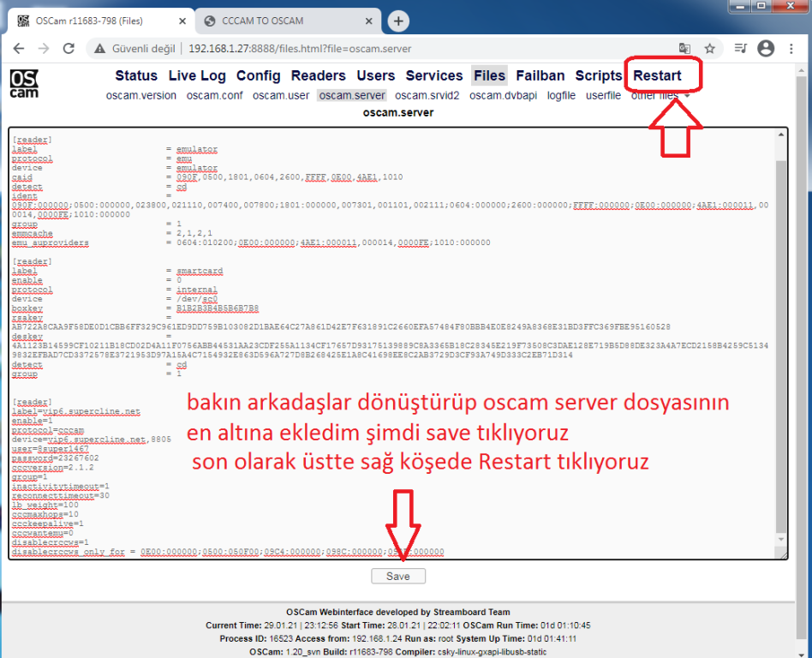Viewport: 812px width, 658px height.
Task: Open the Live Log page
Action: click(197, 75)
